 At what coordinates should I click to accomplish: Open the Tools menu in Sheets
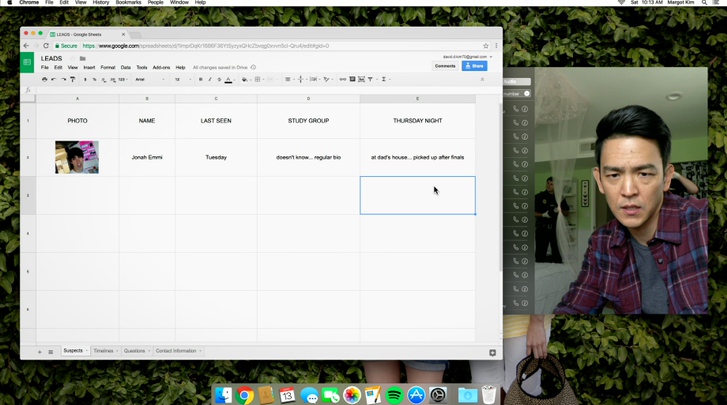(141, 67)
